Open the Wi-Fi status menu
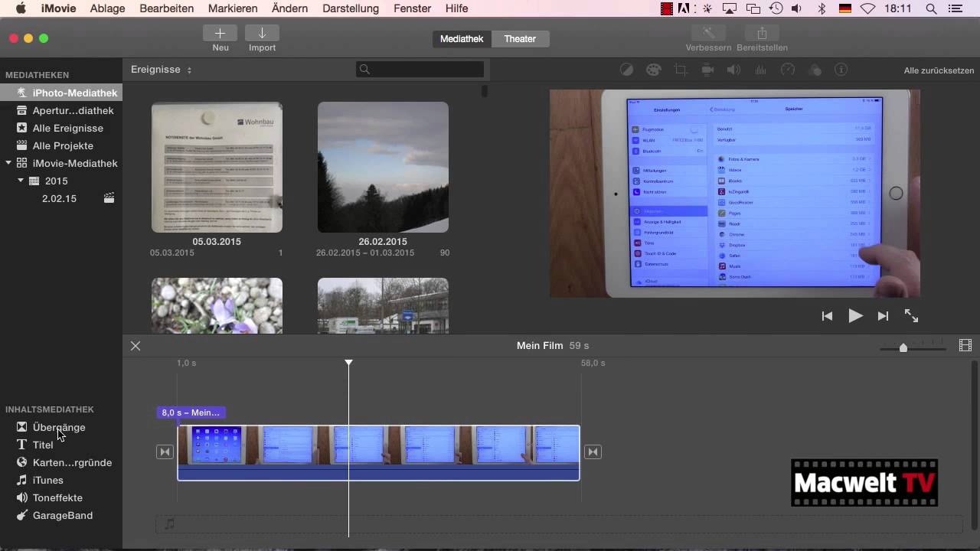 pyautogui.click(x=867, y=8)
